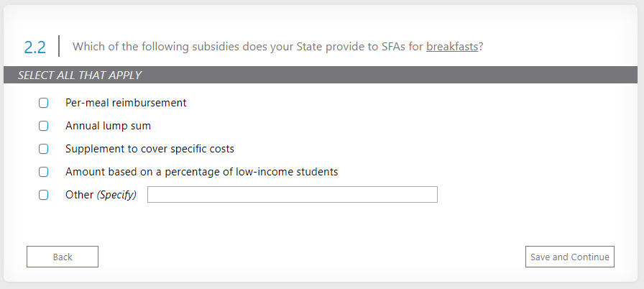Tick the box beside Annual lump sum
Screen dimensions: 644x289
click(x=43, y=126)
